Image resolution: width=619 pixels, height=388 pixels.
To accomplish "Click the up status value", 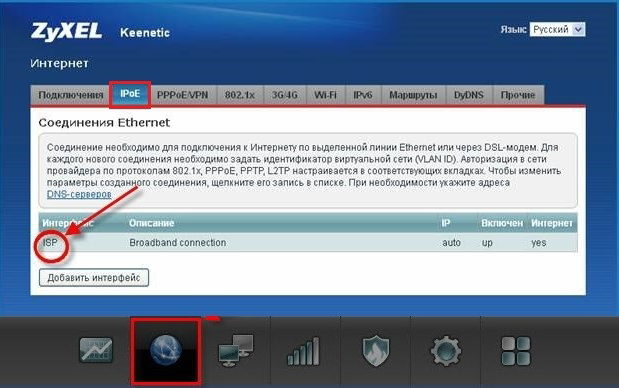I will point(487,243).
